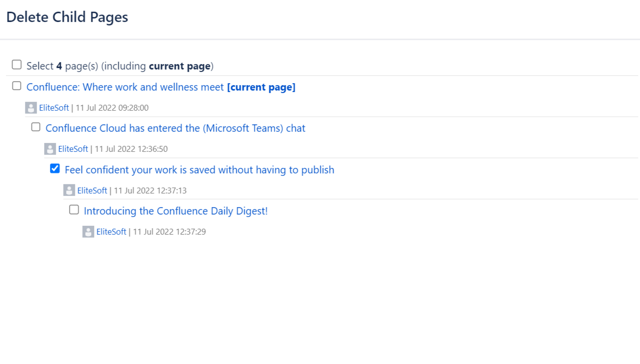The image size is (640, 364).
Task: Click the Delete Child Pages heading
Action: [x=67, y=17]
